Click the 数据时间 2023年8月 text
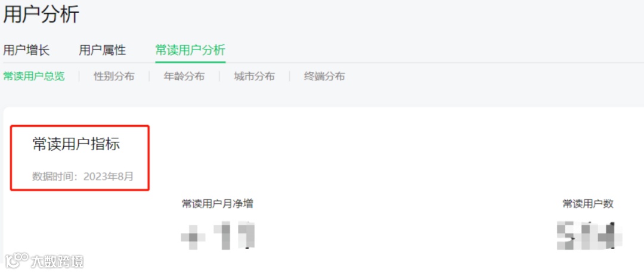This screenshot has width=644, height=273. (x=83, y=176)
